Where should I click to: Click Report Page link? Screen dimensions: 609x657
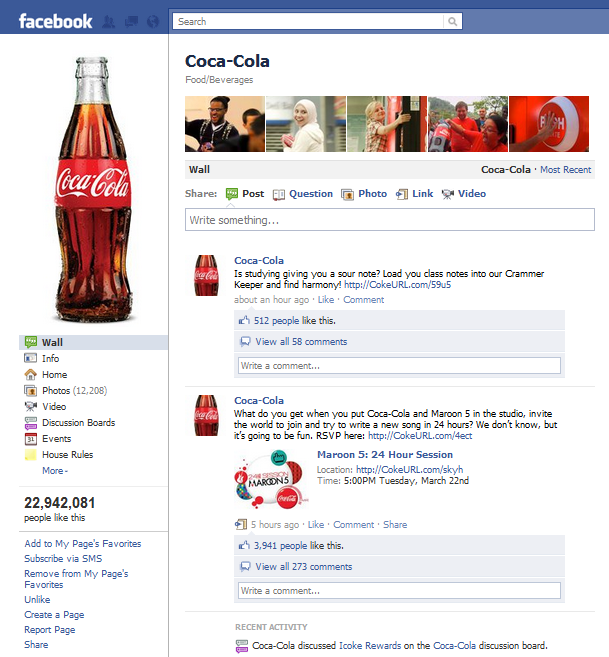(x=49, y=630)
